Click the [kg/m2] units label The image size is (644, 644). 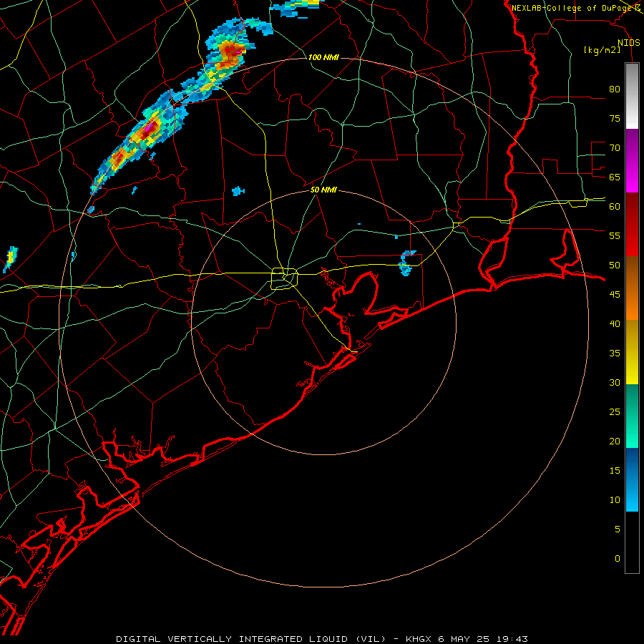(602, 50)
